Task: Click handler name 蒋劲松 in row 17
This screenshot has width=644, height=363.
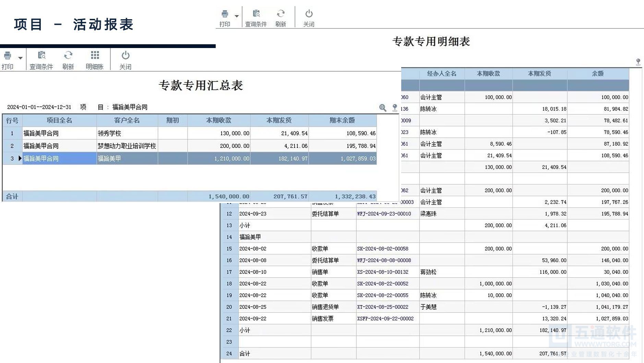Action: pyautogui.click(x=428, y=272)
